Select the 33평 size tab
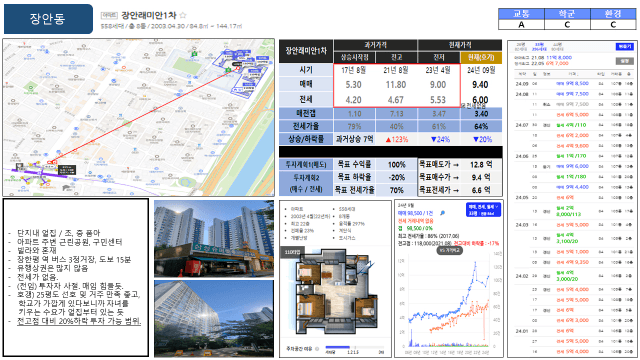 pos(538,47)
